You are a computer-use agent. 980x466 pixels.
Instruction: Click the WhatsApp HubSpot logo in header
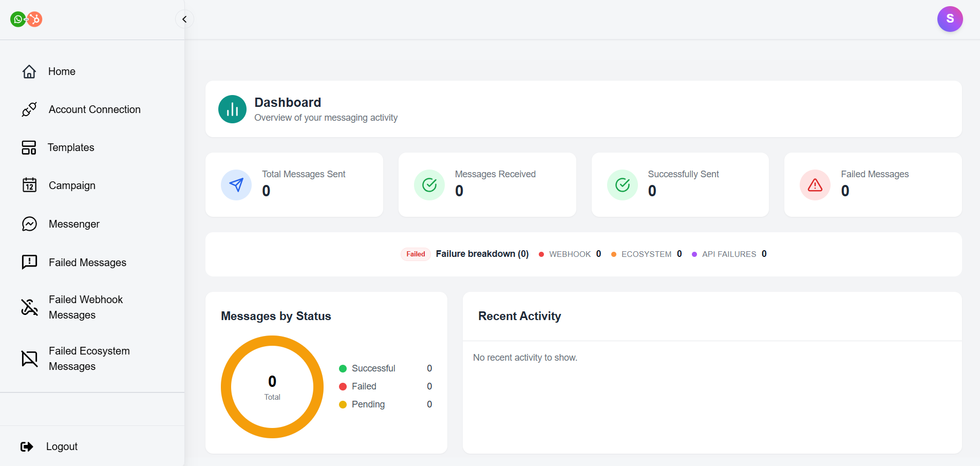(x=26, y=20)
